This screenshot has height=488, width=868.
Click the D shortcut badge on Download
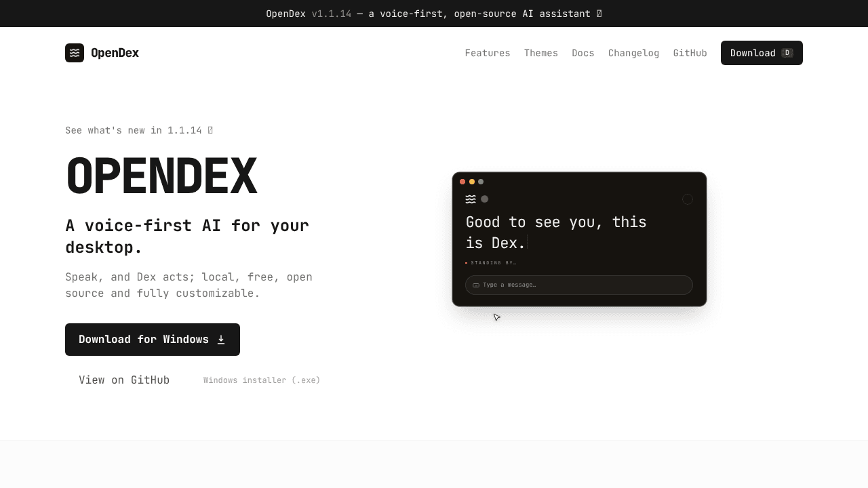pyautogui.click(x=787, y=53)
